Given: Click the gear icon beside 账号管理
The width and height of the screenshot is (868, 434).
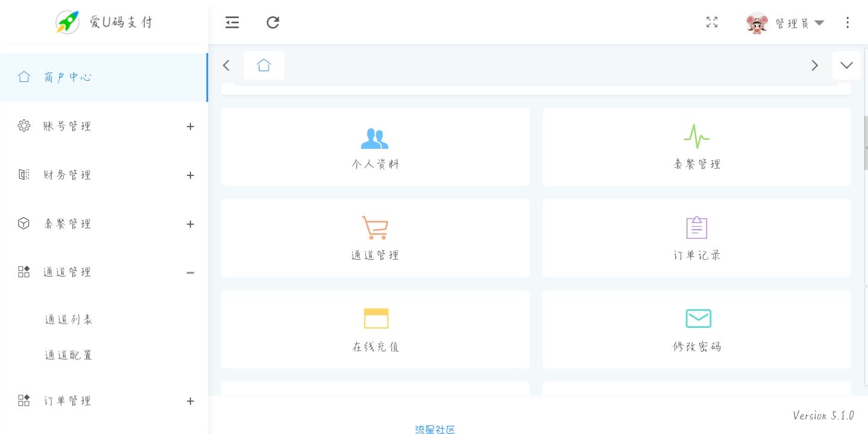Looking at the screenshot, I should [x=24, y=126].
